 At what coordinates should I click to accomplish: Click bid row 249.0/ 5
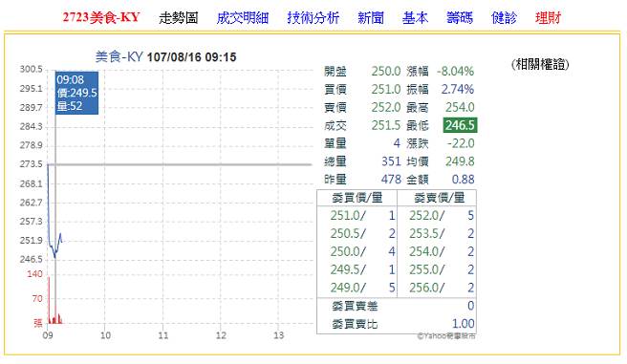point(362,288)
